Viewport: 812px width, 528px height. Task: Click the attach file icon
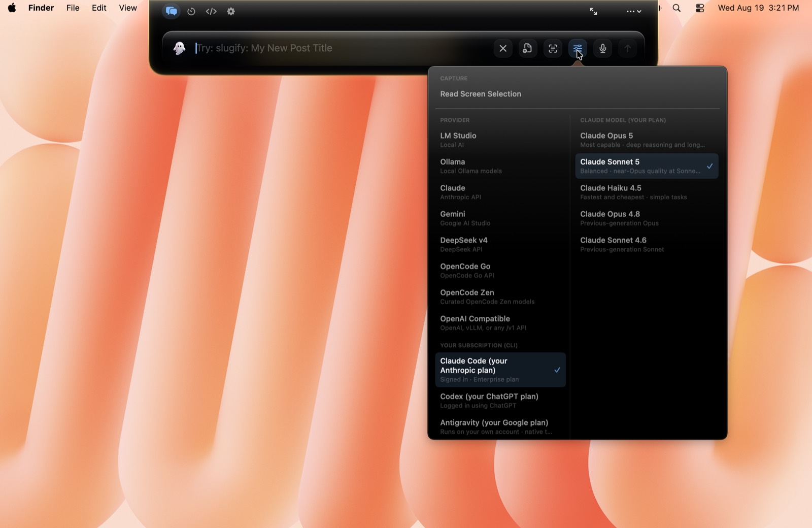point(528,48)
